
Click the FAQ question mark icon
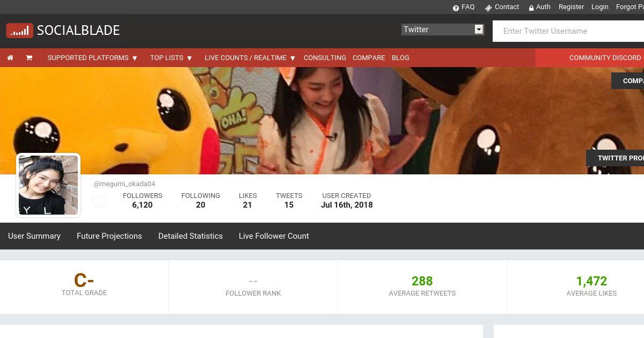click(x=456, y=8)
